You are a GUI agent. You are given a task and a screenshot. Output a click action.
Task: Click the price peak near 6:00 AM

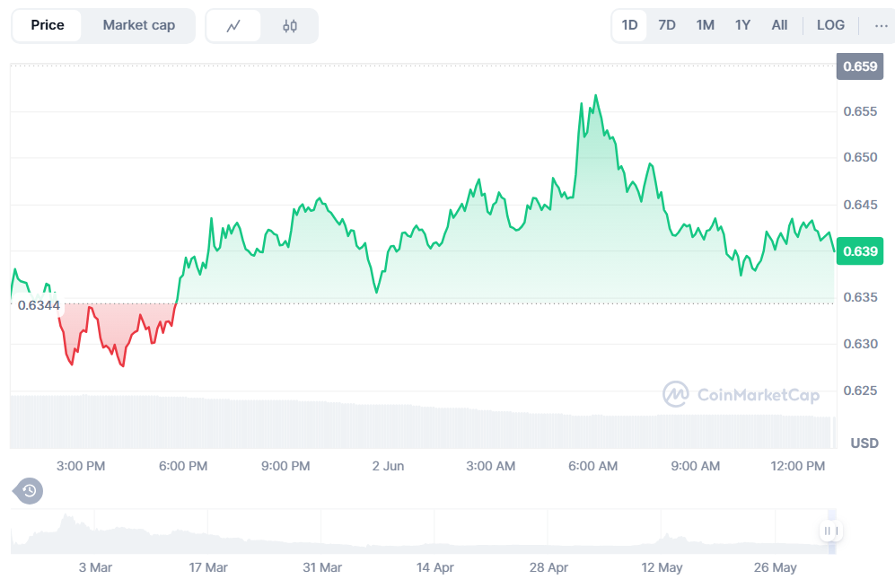tap(595, 95)
